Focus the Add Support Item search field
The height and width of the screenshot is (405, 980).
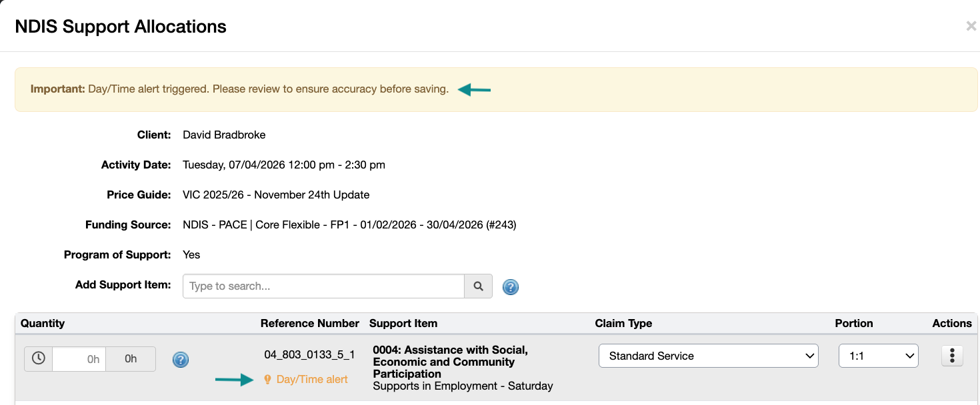(323, 286)
